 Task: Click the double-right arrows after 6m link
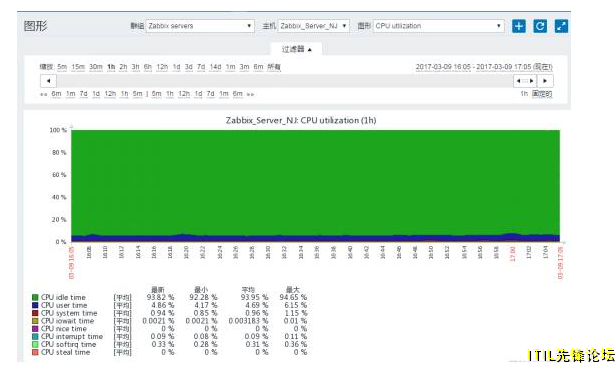tap(250, 94)
